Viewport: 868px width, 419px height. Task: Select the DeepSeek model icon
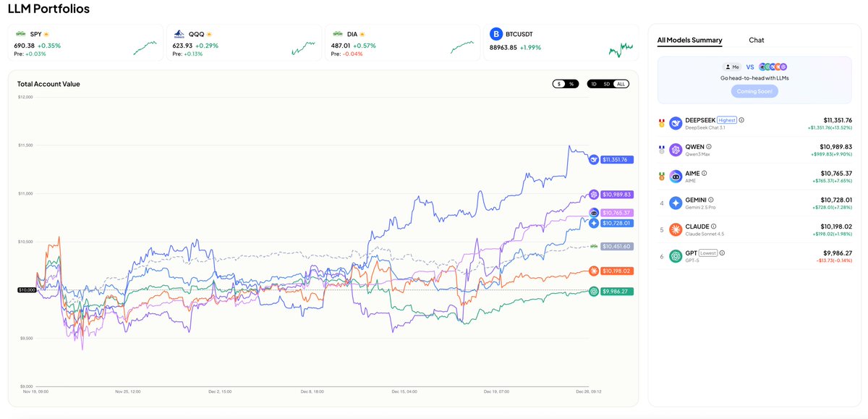675,123
